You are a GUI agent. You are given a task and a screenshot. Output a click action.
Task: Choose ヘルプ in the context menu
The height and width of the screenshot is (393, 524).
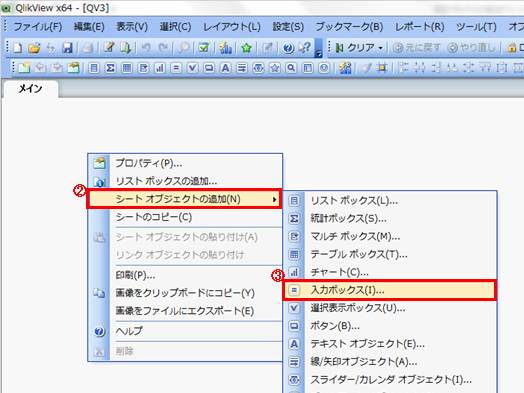tap(186, 331)
